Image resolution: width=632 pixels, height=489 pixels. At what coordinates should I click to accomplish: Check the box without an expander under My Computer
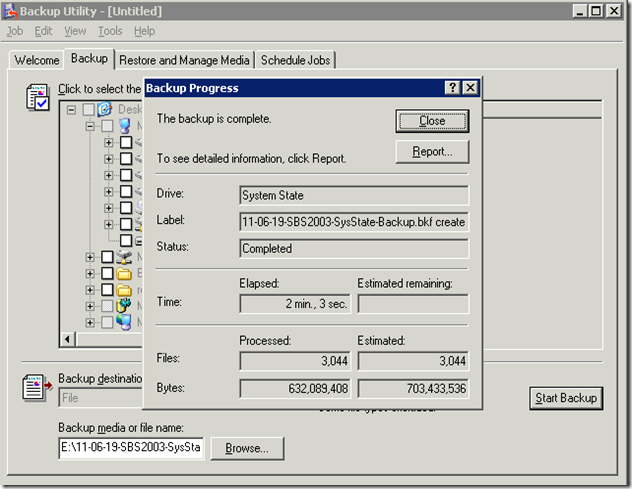click(x=126, y=240)
